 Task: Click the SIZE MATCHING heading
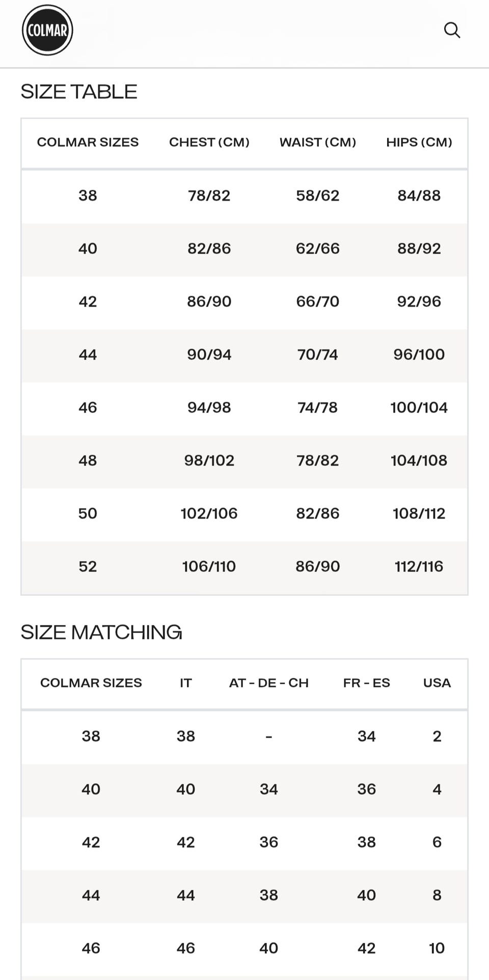pyautogui.click(x=101, y=632)
